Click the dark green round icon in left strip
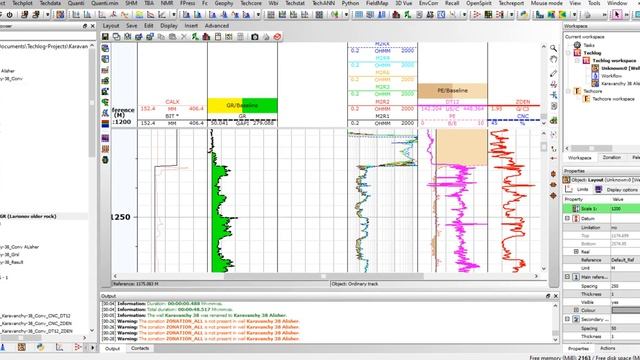This screenshot has width=640, height=360. coord(105,160)
